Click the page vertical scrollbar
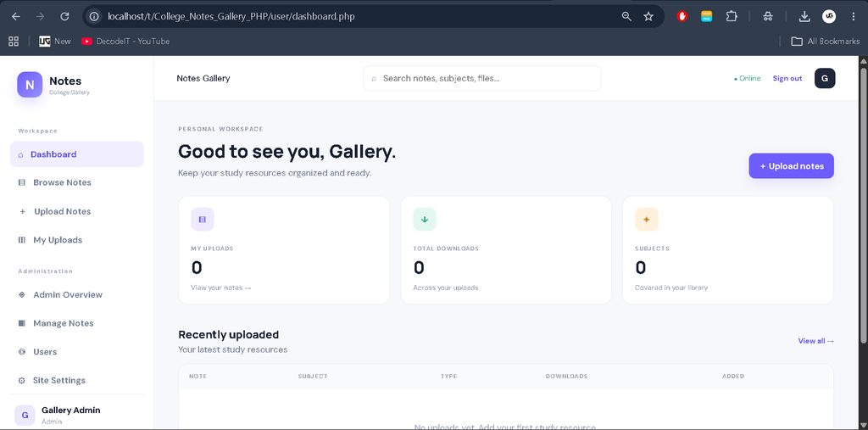This screenshot has height=430, width=868. (863, 205)
